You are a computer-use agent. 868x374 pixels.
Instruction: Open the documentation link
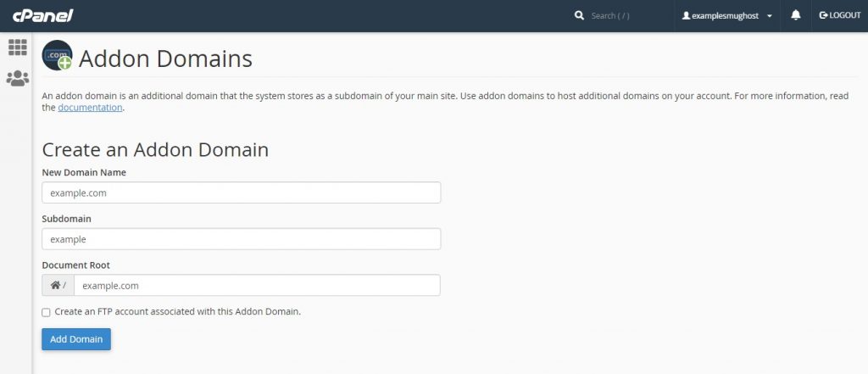tap(91, 108)
